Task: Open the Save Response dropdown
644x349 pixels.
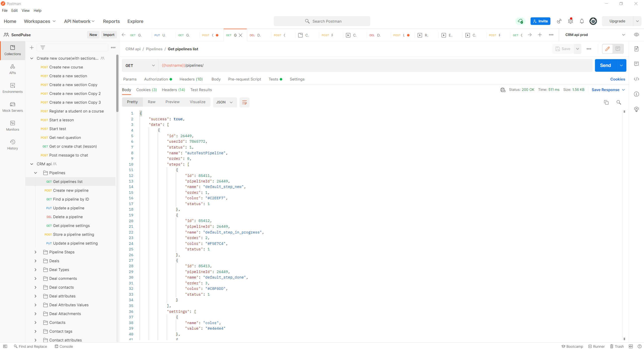Action: click(623, 90)
